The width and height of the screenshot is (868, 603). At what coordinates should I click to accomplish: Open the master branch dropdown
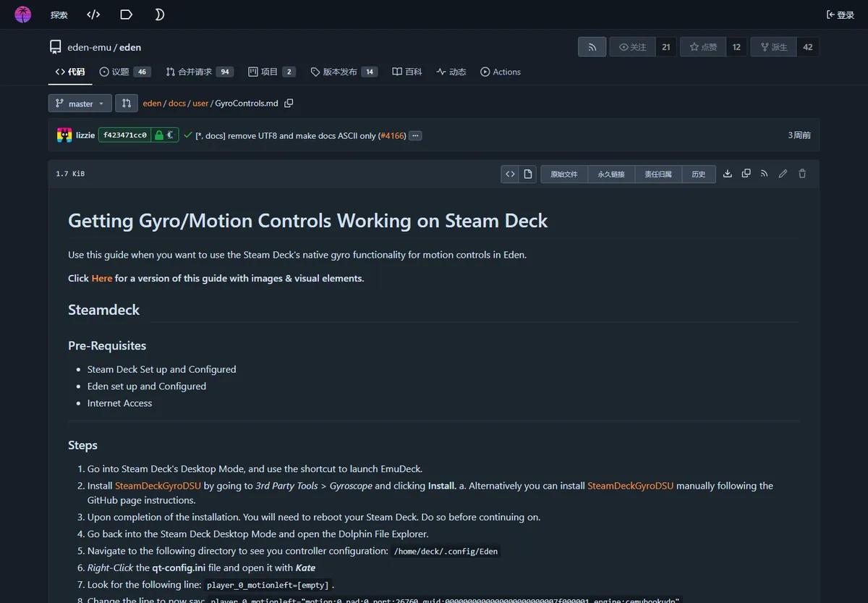pos(80,104)
